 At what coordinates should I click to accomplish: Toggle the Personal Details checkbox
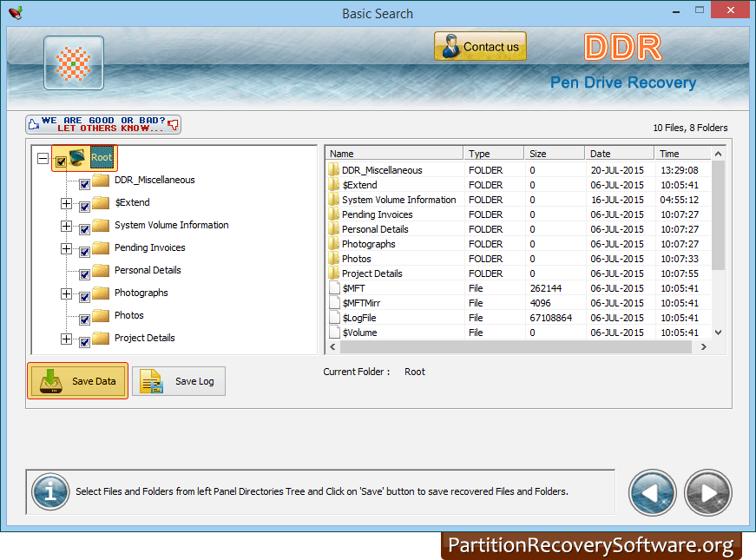[x=84, y=274]
